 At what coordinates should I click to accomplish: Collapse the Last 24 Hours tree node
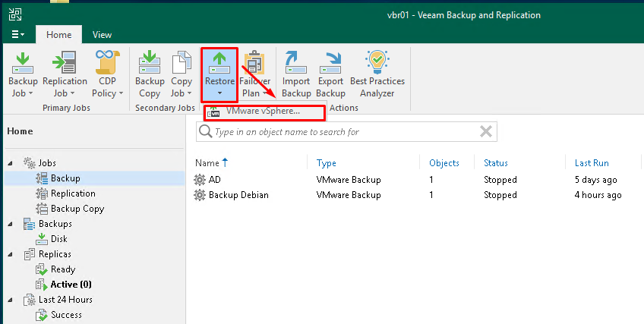pyautogui.click(x=11, y=300)
